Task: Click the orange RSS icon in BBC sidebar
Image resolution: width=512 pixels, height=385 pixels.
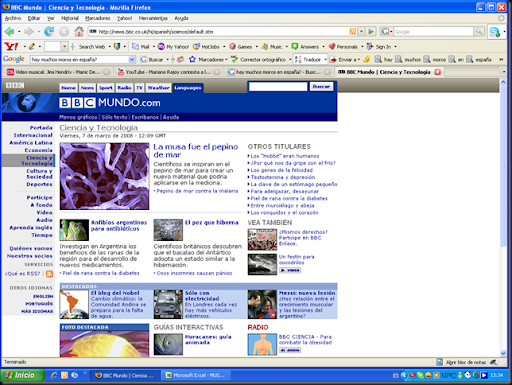Action: pyautogui.click(x=49, y=274)
